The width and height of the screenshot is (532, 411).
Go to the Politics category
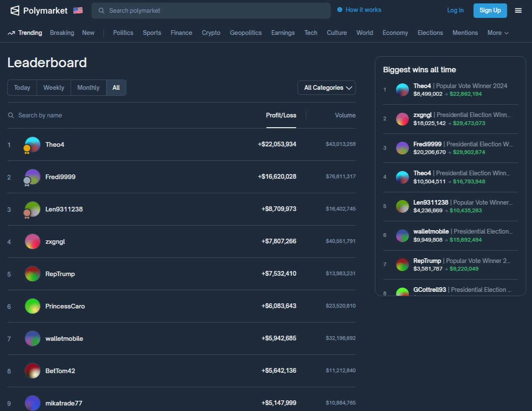(123, 33)
